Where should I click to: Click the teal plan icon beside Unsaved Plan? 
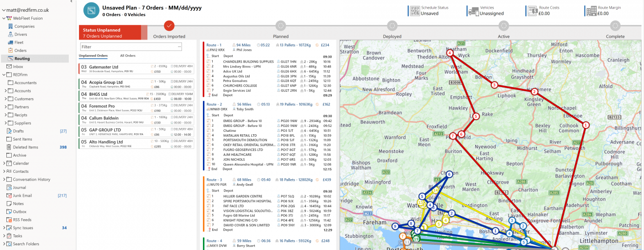[91, 10]
